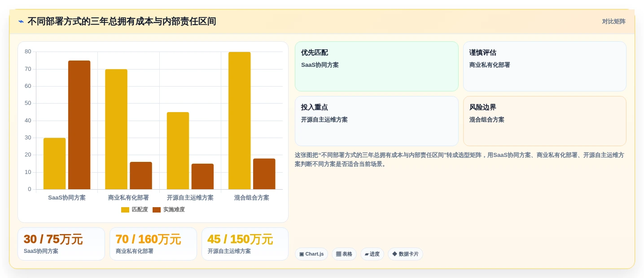Click the 对比矩阵 label in header

(x=613, y=22)
